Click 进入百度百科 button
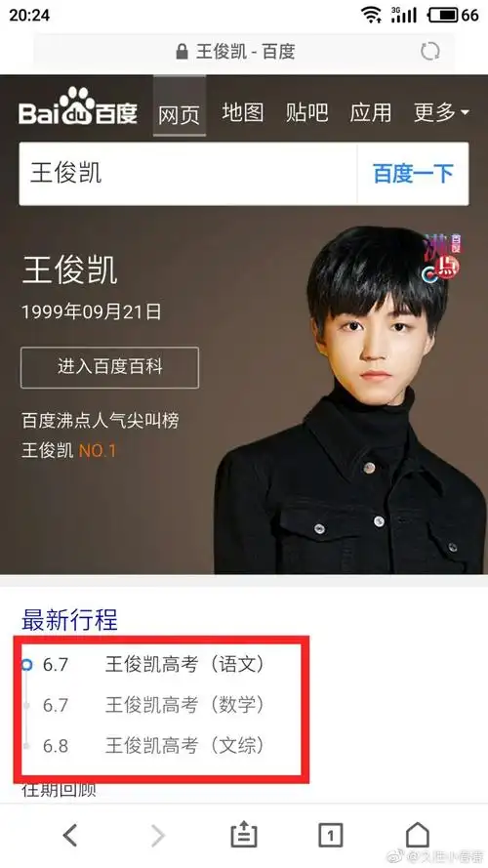This screenshot has width=488, height=868. (109, 367)
